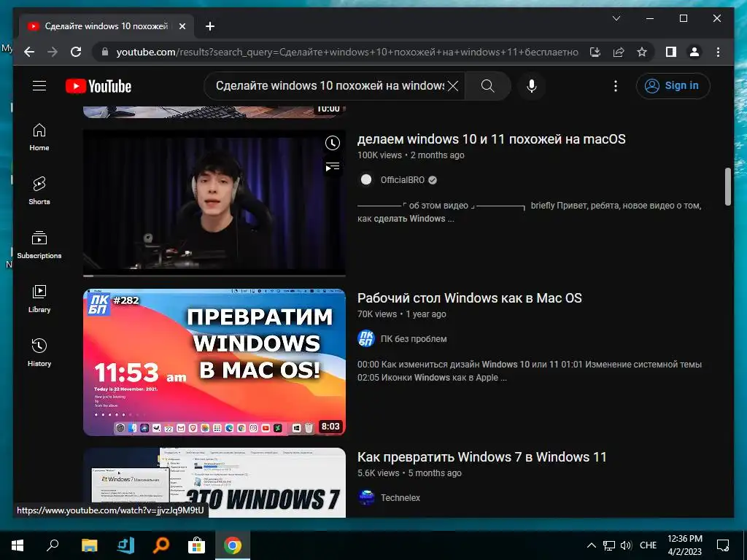The image size is (747, 560).
Task: Open the YouTube hamburger guide menu
Action: coord(39,86)
